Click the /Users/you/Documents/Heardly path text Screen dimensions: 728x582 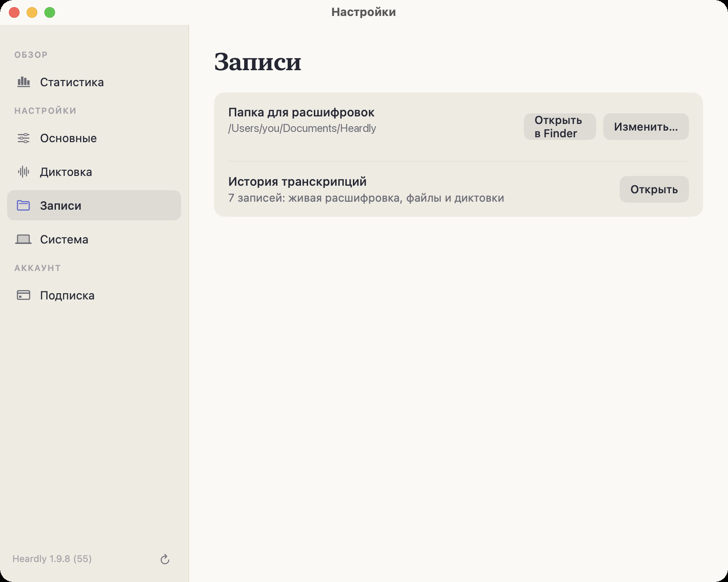[302, 128]
